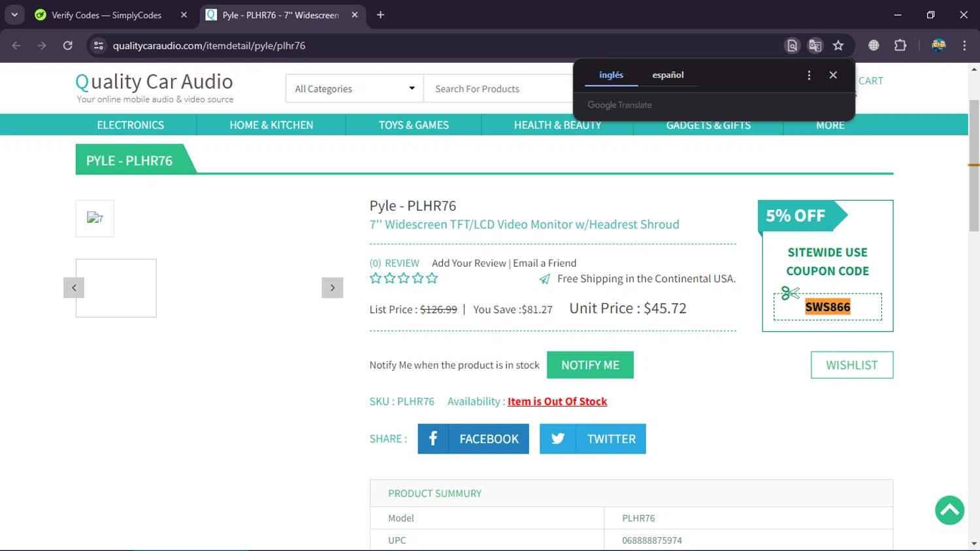Open the Chrome profile avatar
Screen dimensions: 980x551
(939, 46)
